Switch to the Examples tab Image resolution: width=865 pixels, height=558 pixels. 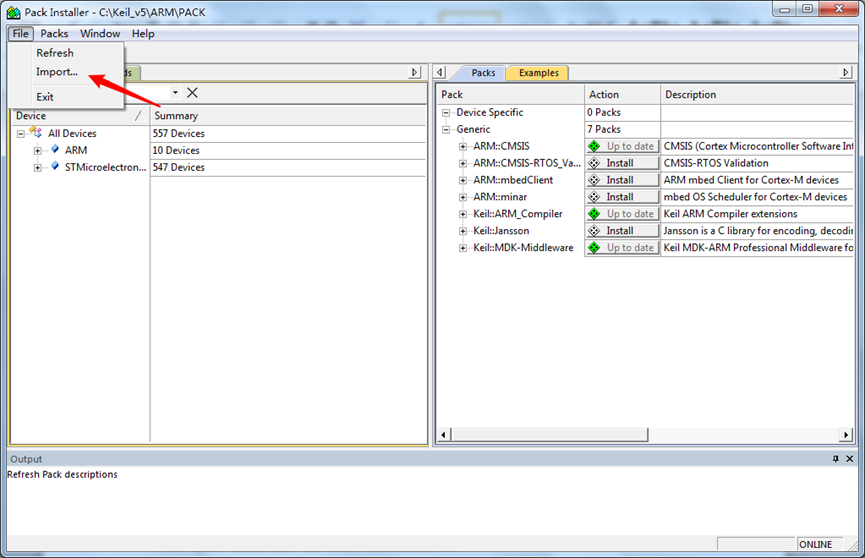point(538,73)
